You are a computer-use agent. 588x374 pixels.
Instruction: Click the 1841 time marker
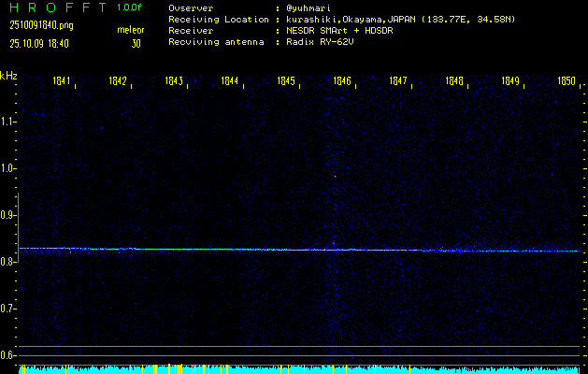62,81
